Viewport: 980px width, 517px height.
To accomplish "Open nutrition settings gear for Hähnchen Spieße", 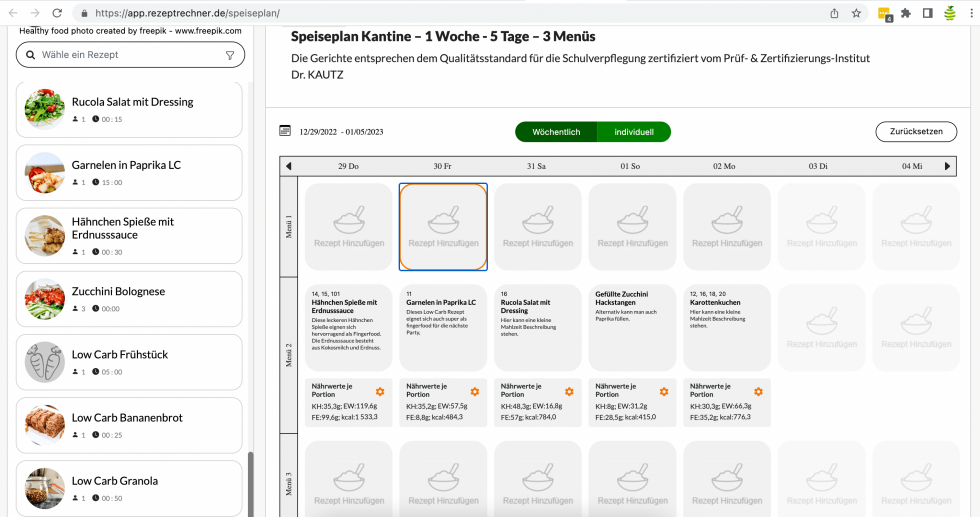I will coord(380,392).
